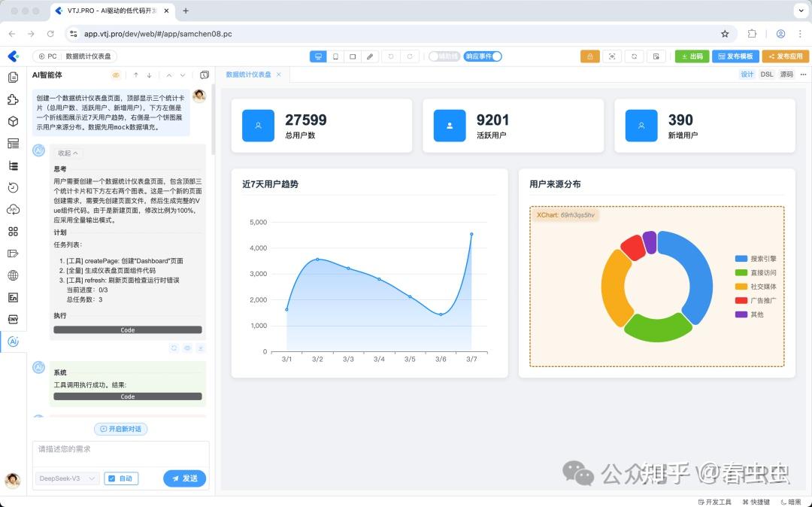Click the 发布模板 button

(x=735, y=56)
